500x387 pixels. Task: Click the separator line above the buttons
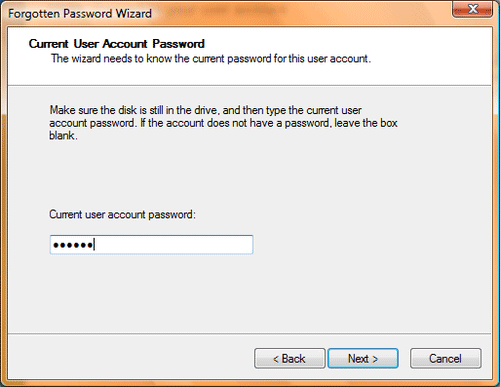(250, 333)
